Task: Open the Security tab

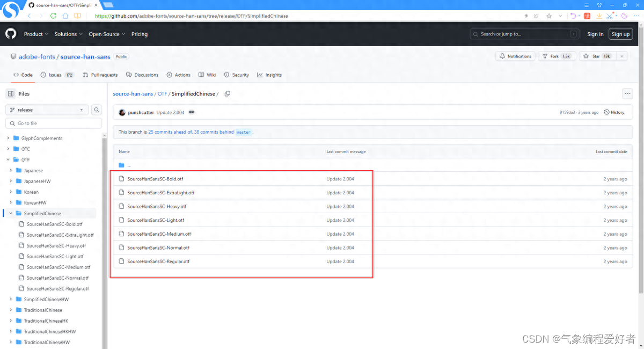Action: tap(237, 75)
